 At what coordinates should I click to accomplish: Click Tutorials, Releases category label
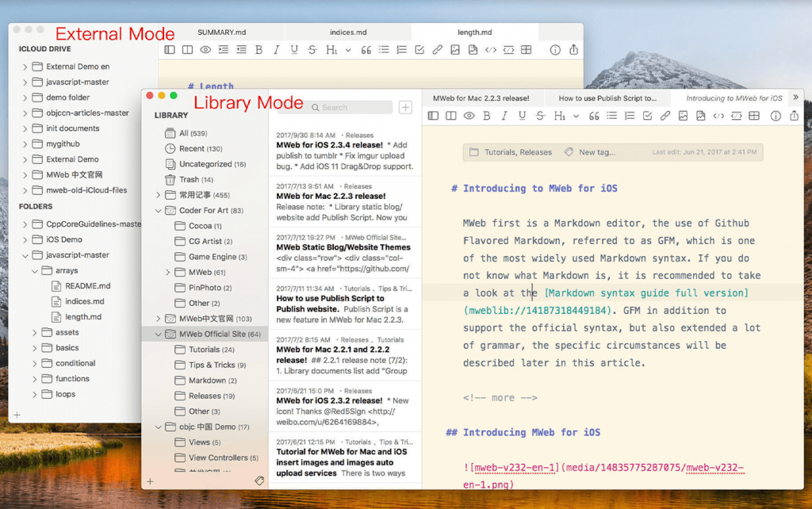(518, 152)
